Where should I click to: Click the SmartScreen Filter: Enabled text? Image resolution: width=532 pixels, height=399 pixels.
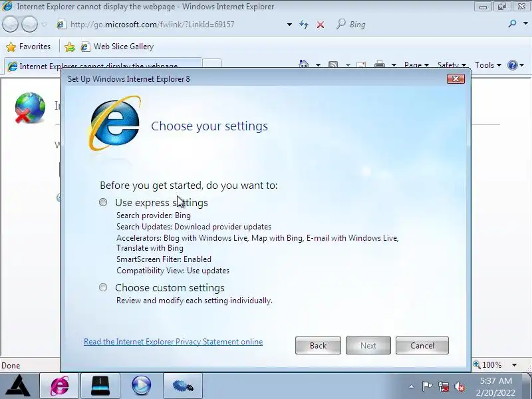[x=164, y=259]
